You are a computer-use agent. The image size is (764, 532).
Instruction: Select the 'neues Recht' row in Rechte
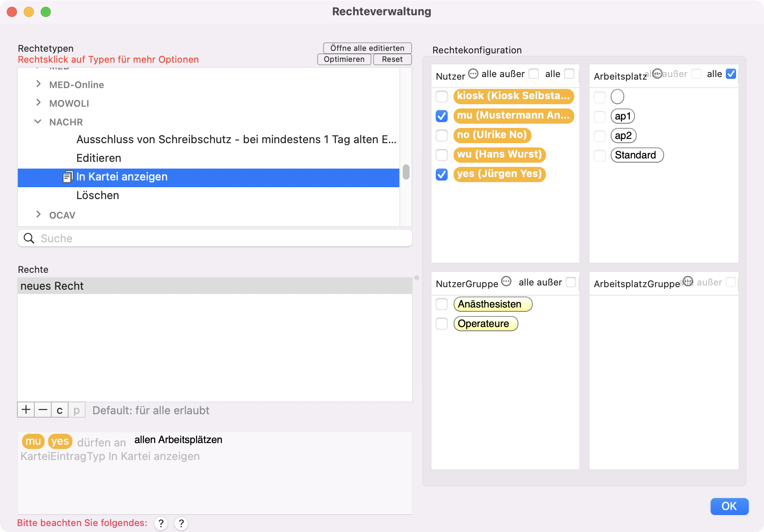(x=215, y=286)
